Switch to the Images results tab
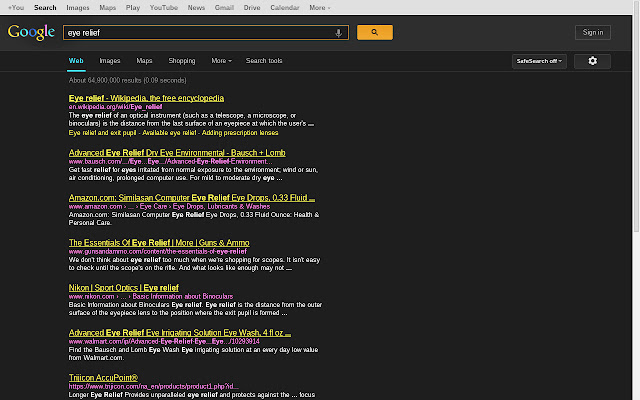Screen dimensions: 640x400 tap(109, 61)
